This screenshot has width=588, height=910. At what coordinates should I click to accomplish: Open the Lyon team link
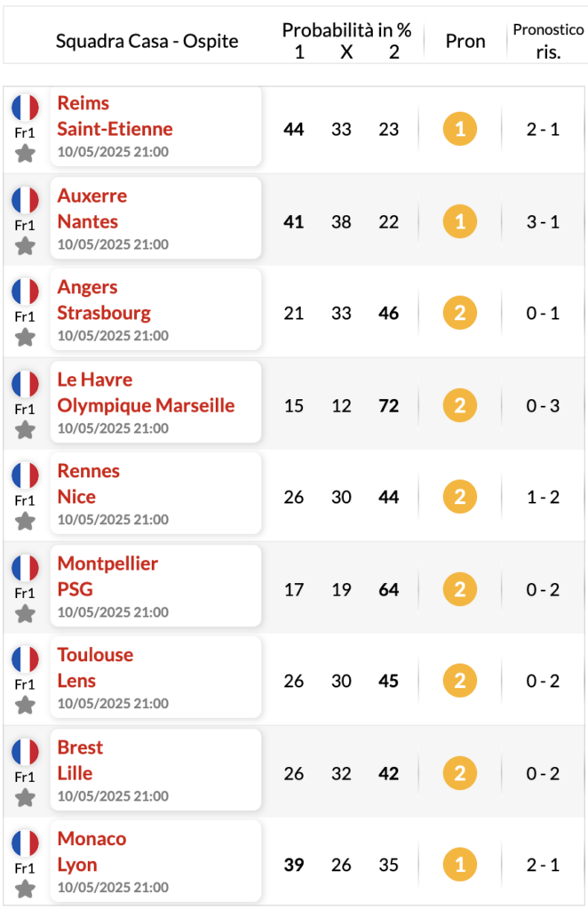(x=77, y=865)
